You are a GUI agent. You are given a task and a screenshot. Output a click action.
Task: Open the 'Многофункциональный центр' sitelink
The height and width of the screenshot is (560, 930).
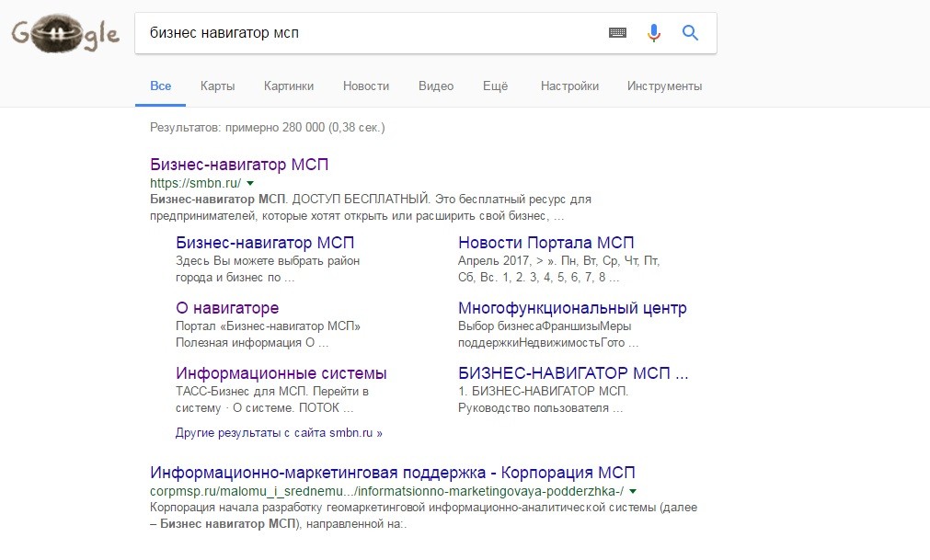[572, 307]
